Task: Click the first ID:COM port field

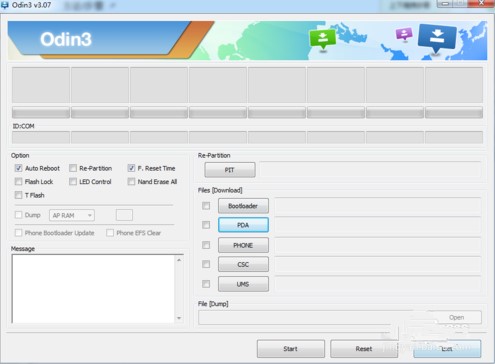Action: (41, 137)
